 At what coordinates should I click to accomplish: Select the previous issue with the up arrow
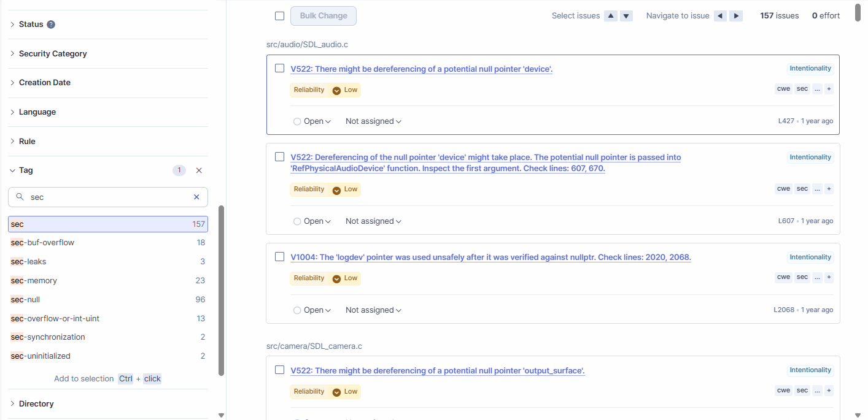tap(611, 16)
